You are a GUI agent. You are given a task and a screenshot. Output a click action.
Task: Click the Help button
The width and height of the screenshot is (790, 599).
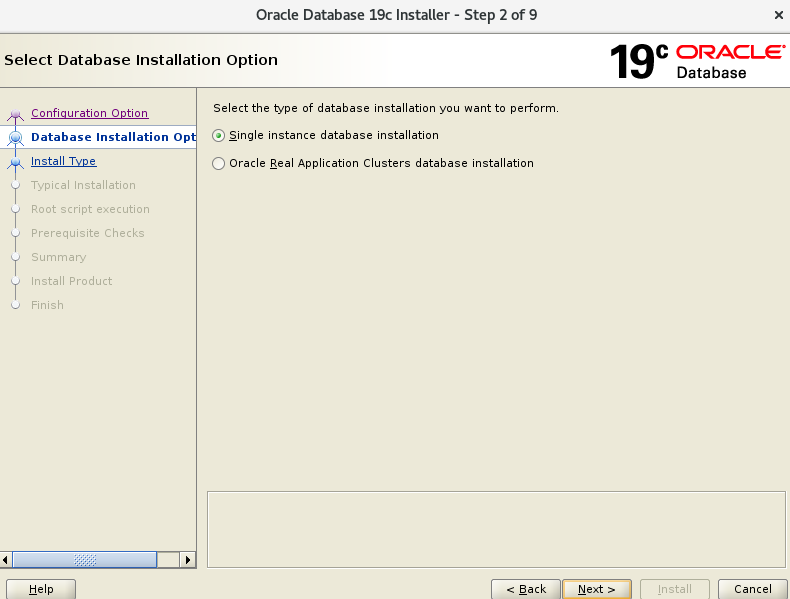pos(41,589)
